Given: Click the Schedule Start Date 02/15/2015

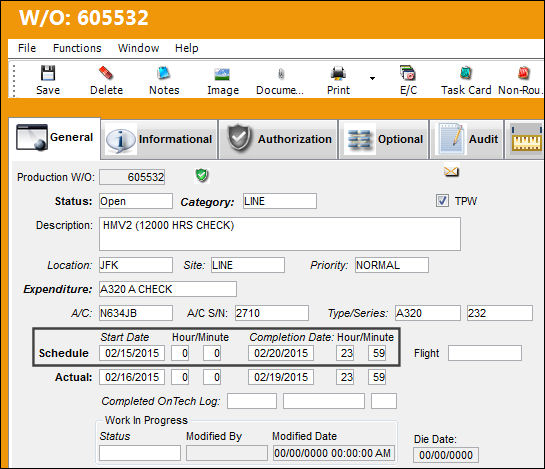Looking at the screenshot, I should pos(132,353).
